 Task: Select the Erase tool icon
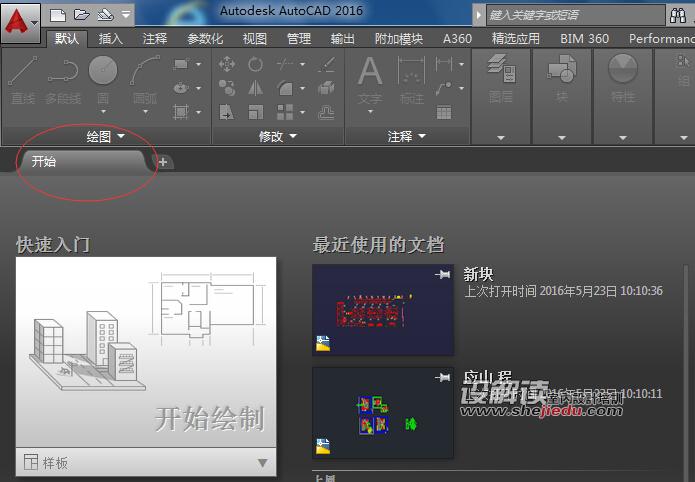[x=326, y=65]
